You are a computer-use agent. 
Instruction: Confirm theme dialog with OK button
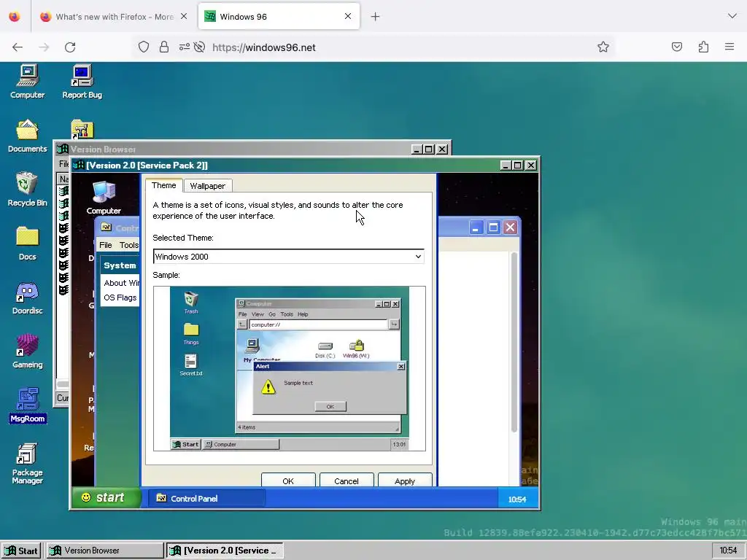pos(288,481)
